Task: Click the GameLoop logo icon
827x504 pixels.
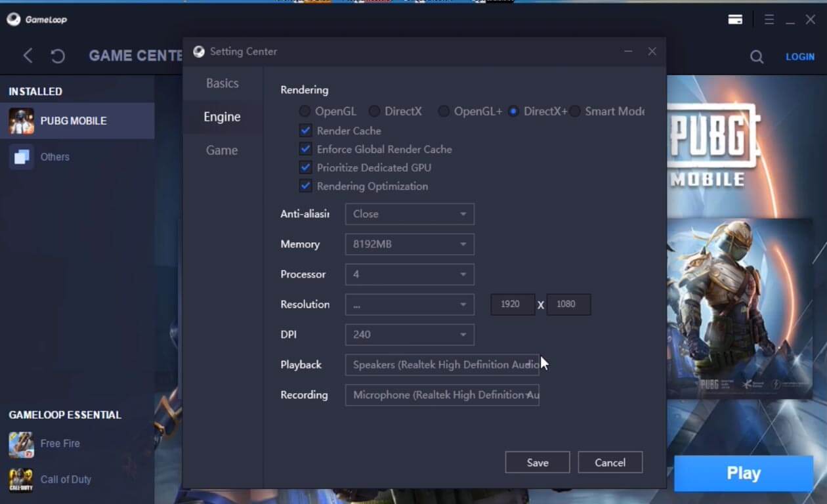Action: tap(14, 20)
